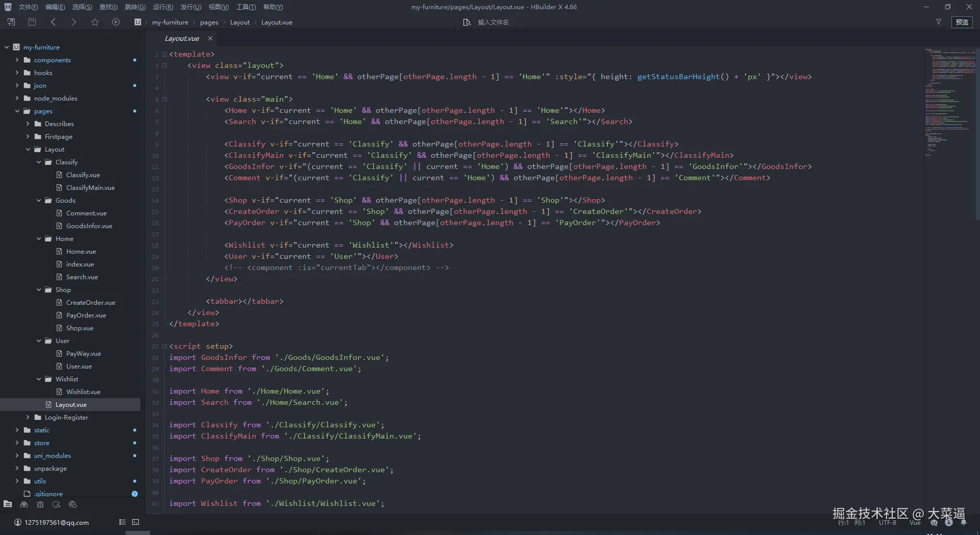Screen dimensions: 980x535
Task: Open the 运行(R) menu
Action: (x=162, y=7)
